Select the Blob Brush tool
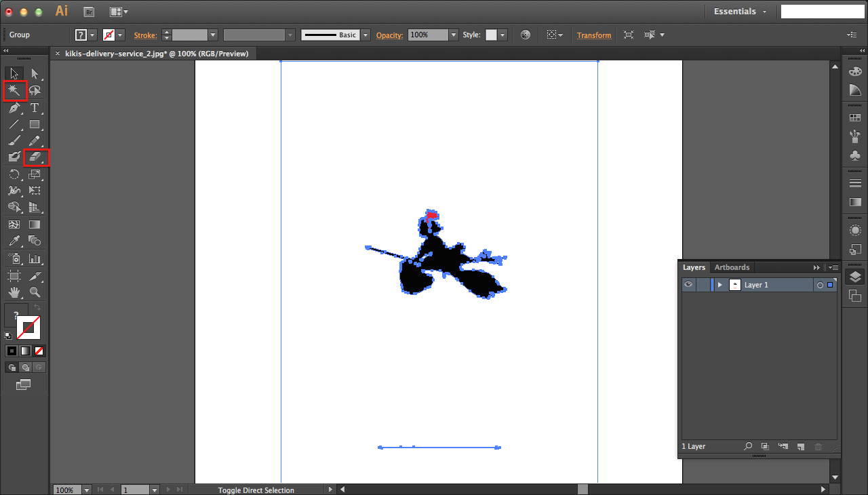The width and height of the screenshot is (868, 495). (x=14, y=157)
